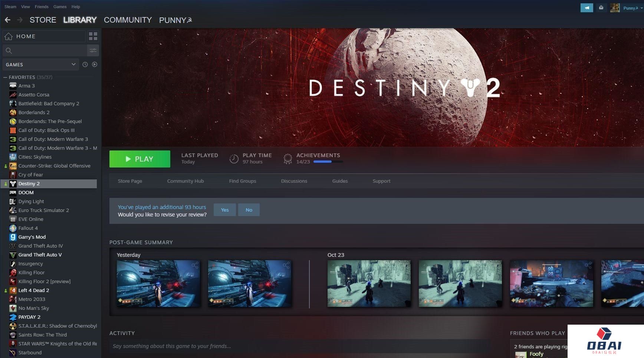The width and height of the screenshot is (644, 358).
Task: Click the back navigation arrow
Action: [7, 20]
